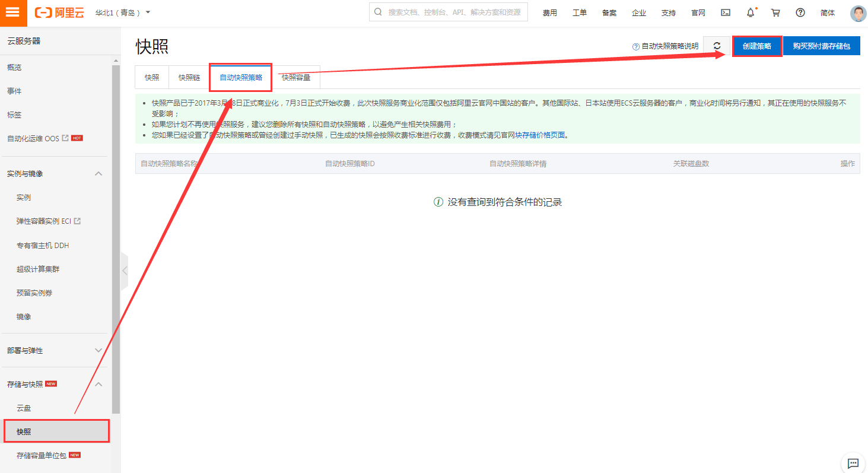Open the 费用 top menu
This screenshot has width=868, height=473.
coord(550,13)
